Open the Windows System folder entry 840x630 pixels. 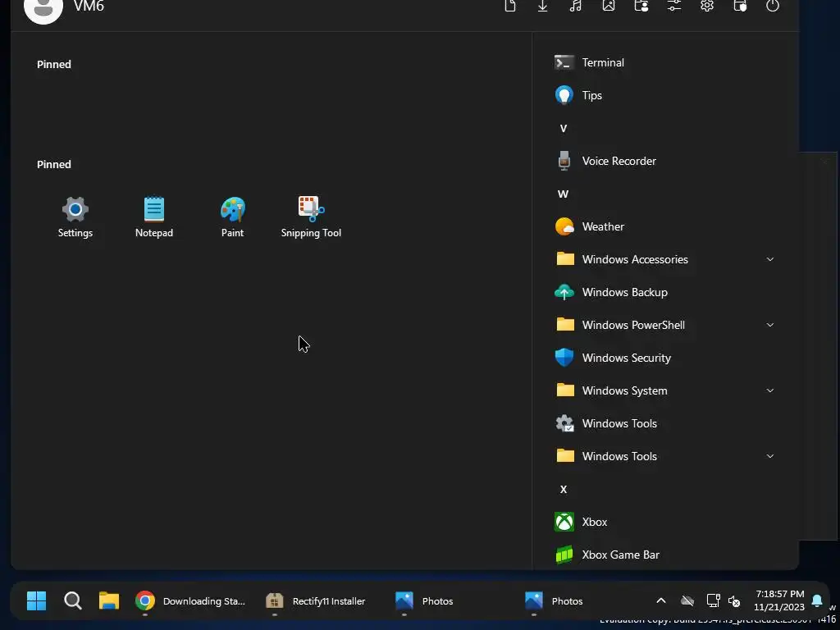coord(664,390)
